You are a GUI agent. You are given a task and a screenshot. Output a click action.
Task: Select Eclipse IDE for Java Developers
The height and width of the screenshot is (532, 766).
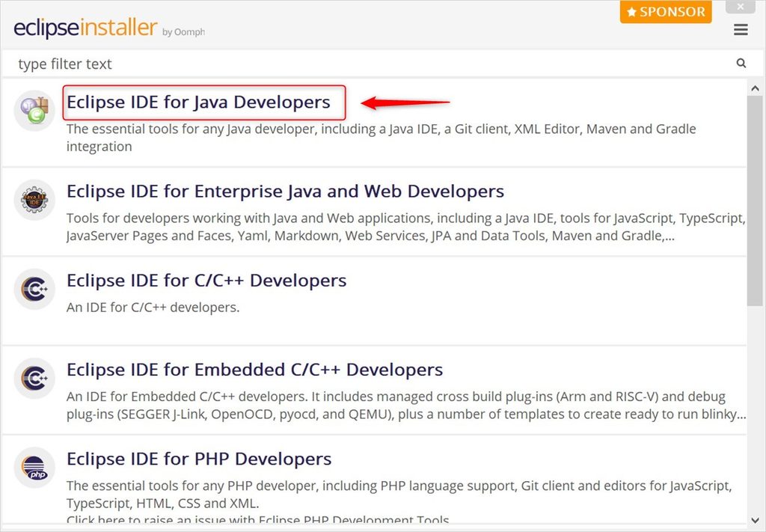[x=199, y=102]
